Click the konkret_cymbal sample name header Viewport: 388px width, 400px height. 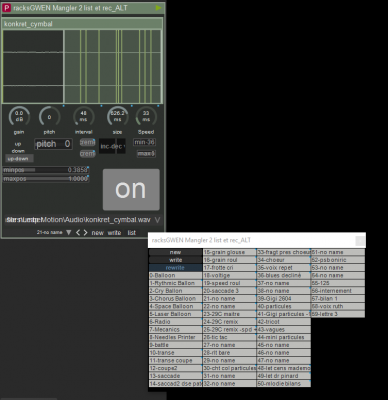(82, 24)
